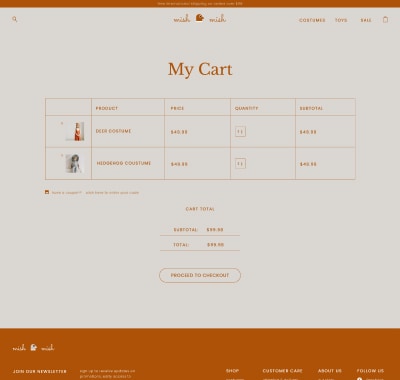Image resolution: width=400 pixels, height=380 pixels.
Task: Click the Hedgehog Costume quantity field
Action: click(240, 164)
